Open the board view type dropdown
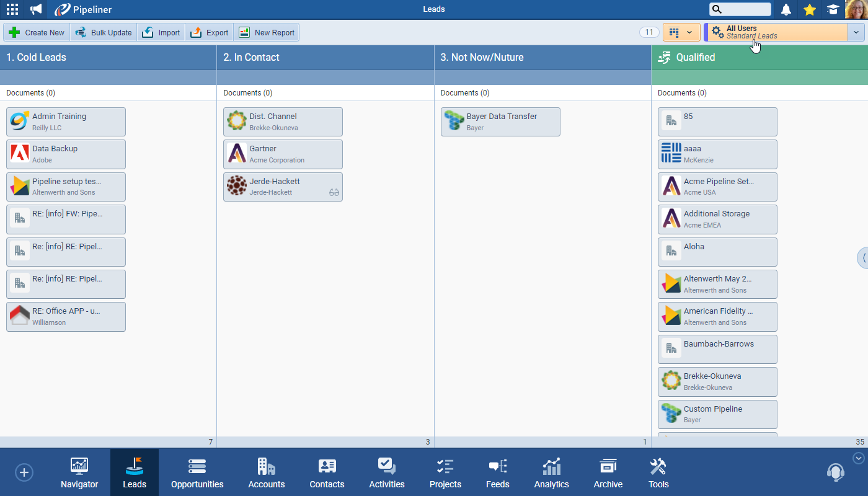The image size is (868, 496). click(681, 32)
